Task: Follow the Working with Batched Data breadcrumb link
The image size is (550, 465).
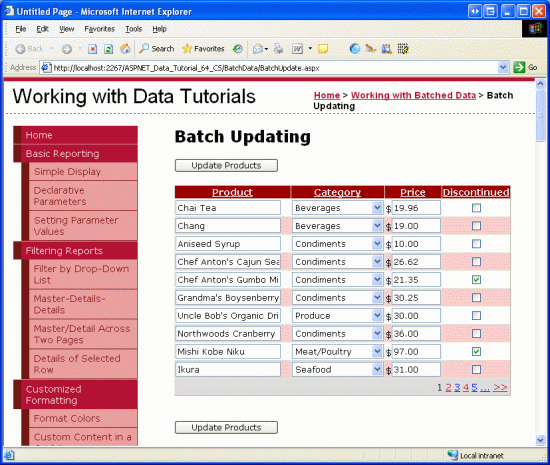Action: click(413, 95)
